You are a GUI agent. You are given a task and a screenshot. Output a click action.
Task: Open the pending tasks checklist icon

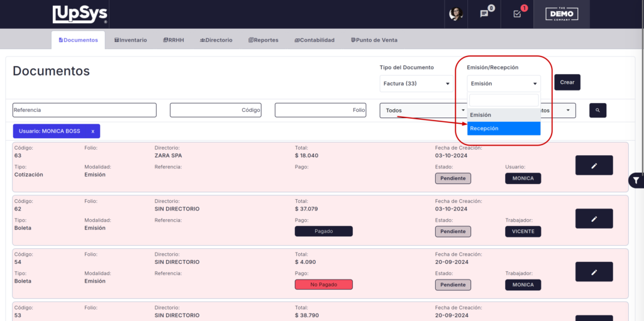click(517, 14)
